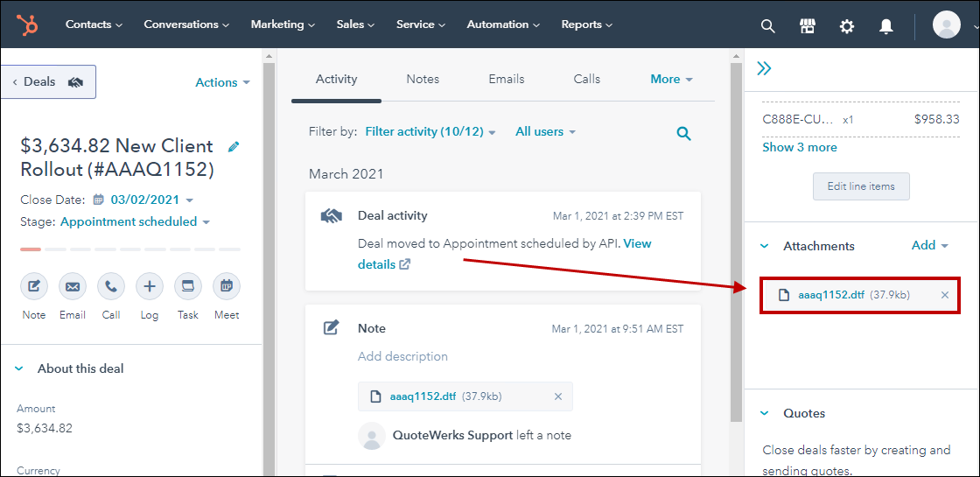The width and height of the screenshot is (980, 477).
Task: Edit deal name with pencil icon
Action: pyautogui.click(x=234, y=146)
